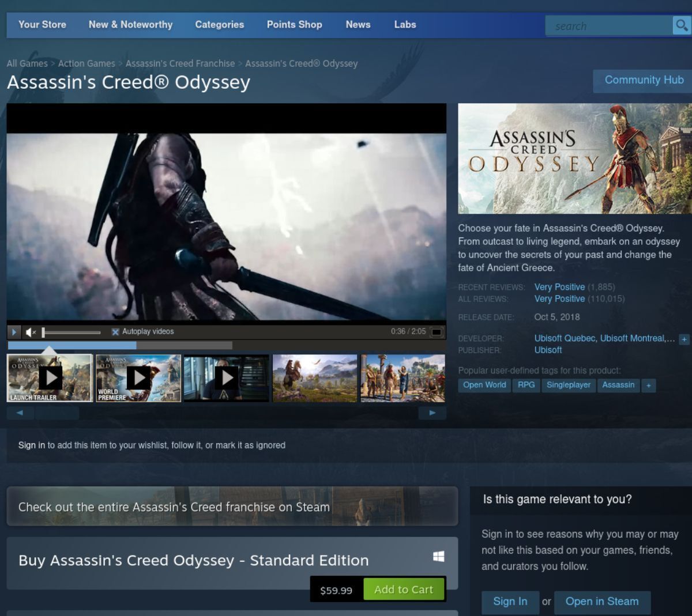
Task: Select the Singleplayer tag
Action: [x=569, y=386]
